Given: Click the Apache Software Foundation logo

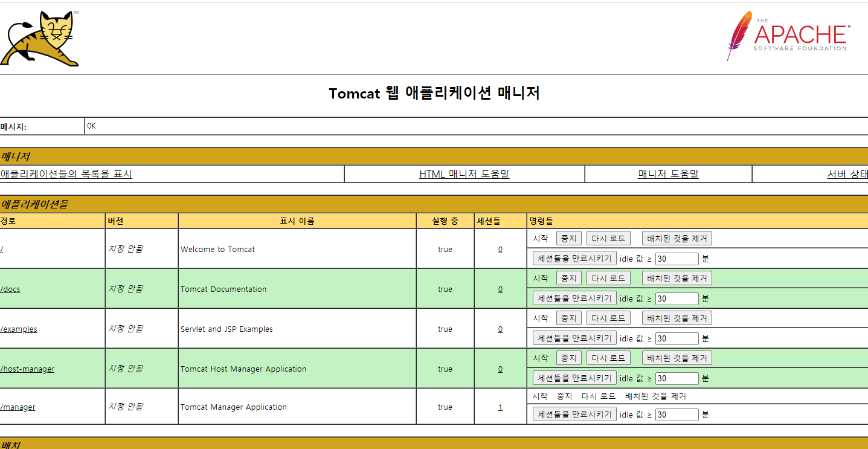Looking at the screenshot, I should (789, 36).
